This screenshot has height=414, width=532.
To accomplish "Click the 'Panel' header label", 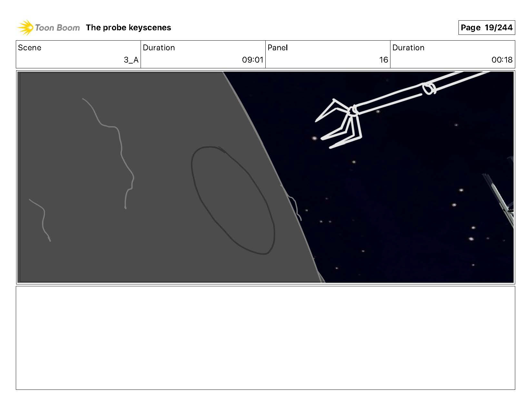I will [278, 48].
